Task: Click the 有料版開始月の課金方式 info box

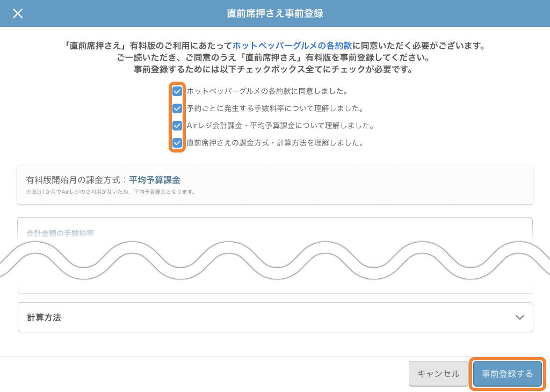Action: coord(275,185)
